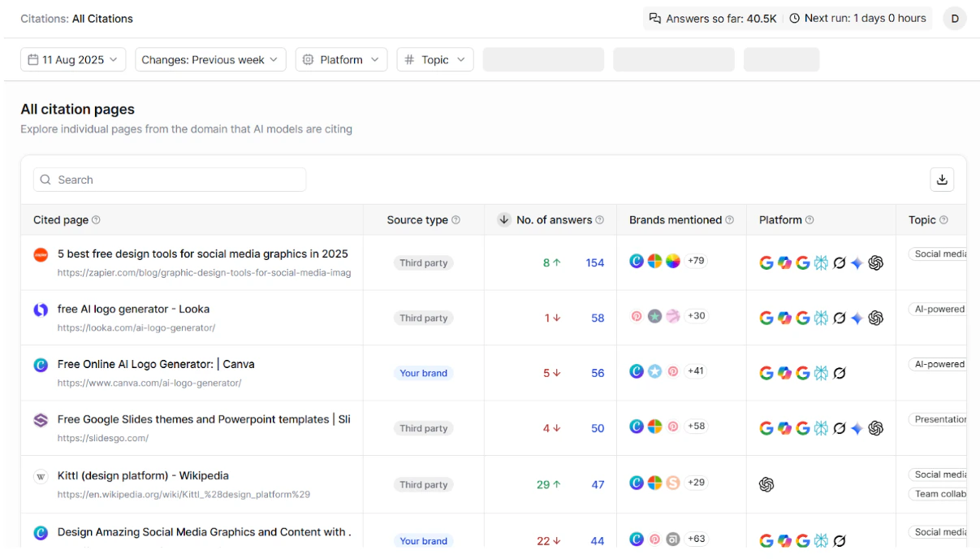Open 'Free Google Slides themes' Slidesgo page
The height and width of the screenshot is (559, 980).
coord(204,419)
